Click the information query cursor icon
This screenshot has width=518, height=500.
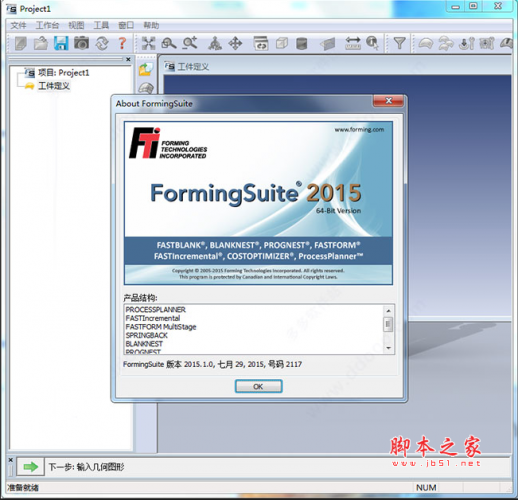coord(372,44)
